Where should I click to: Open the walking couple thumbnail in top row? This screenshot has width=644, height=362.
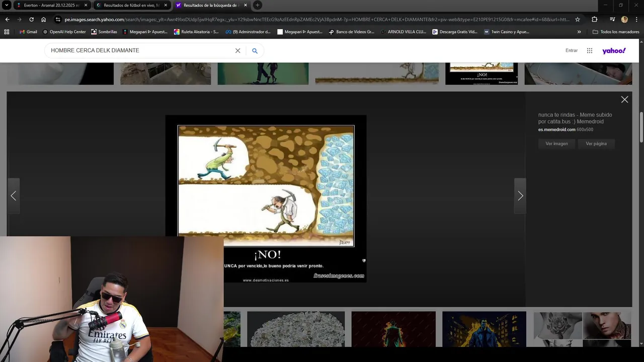pyautogui.click(x=263, y=73)
